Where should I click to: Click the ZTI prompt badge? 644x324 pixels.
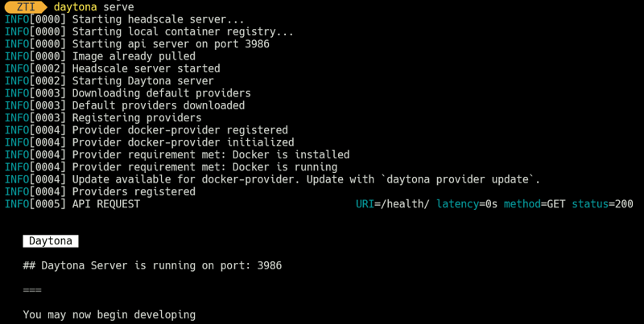tap(26, 7)
